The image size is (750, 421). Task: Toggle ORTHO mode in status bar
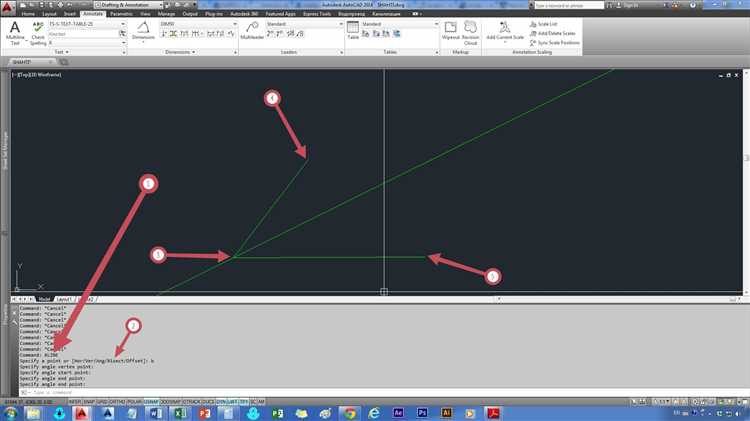pos(117,402)
